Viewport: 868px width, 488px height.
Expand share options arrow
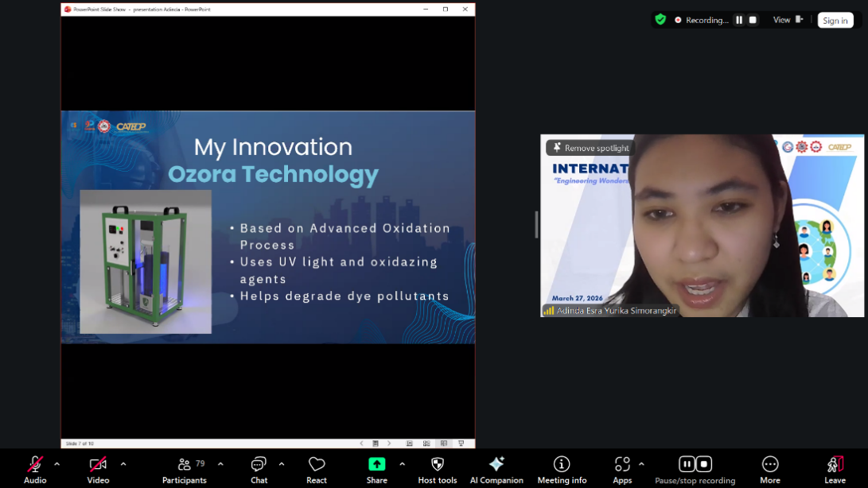coord(403,464)
